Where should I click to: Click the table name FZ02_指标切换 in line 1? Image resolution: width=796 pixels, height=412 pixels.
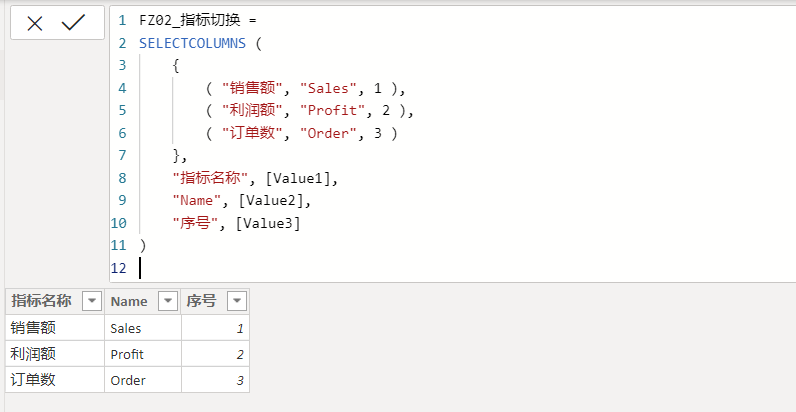coord(190,21)
